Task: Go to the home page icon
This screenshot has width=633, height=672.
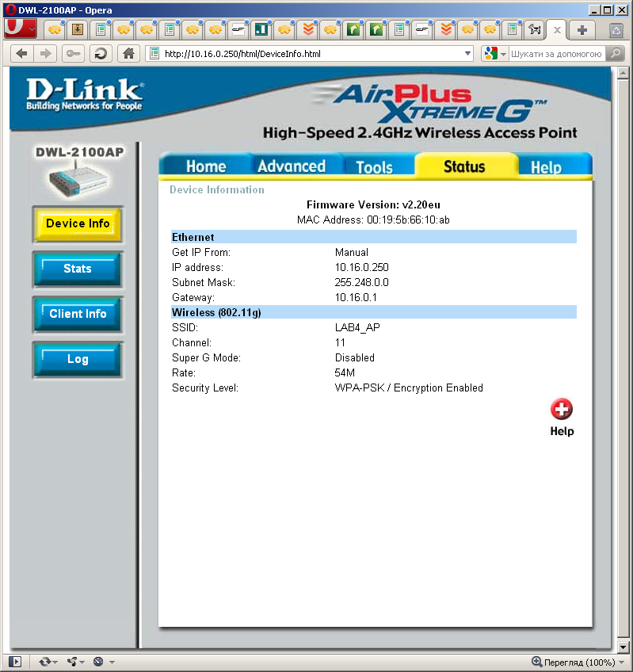Action: coord(128,54)
